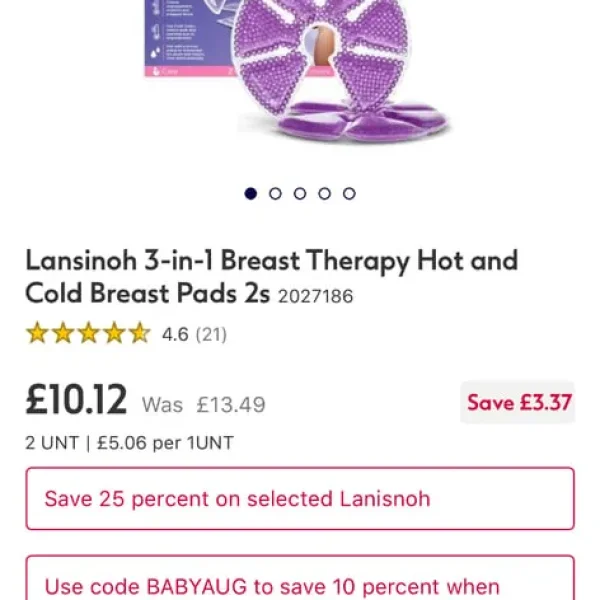
Task: Click the first gold rating star
Action: pyautogui.click(x=37, y=333)
